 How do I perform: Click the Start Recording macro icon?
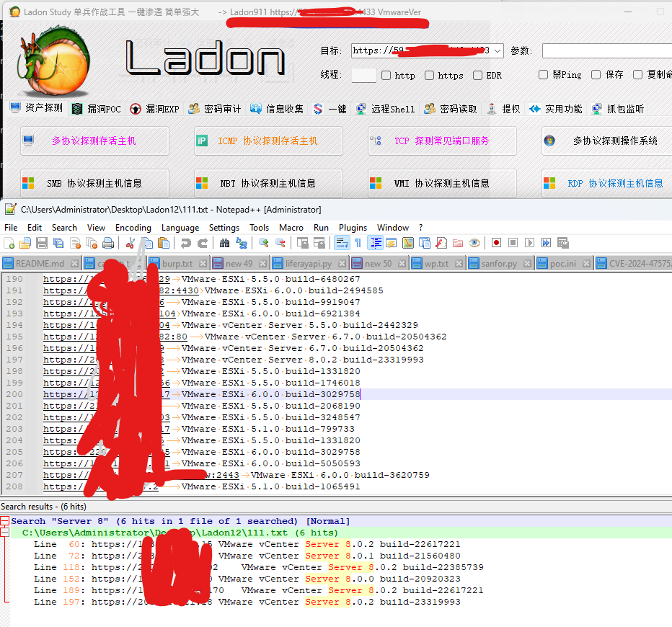pos(496,244)
